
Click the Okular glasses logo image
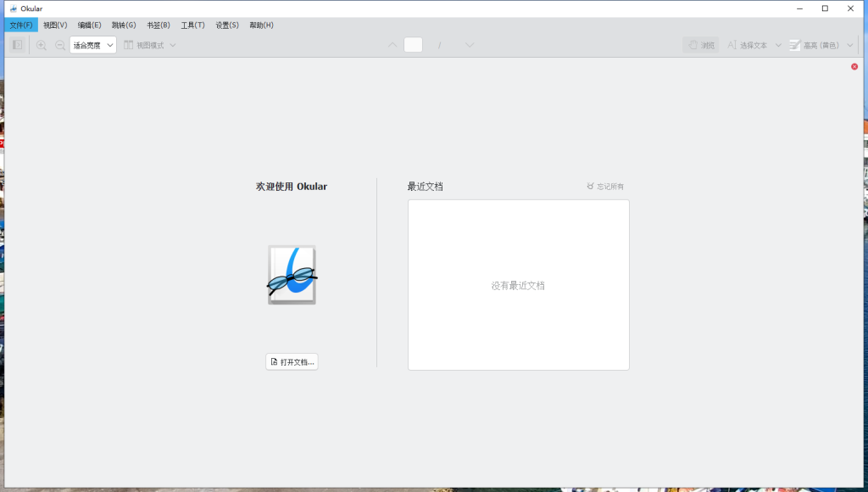(292, 275)
